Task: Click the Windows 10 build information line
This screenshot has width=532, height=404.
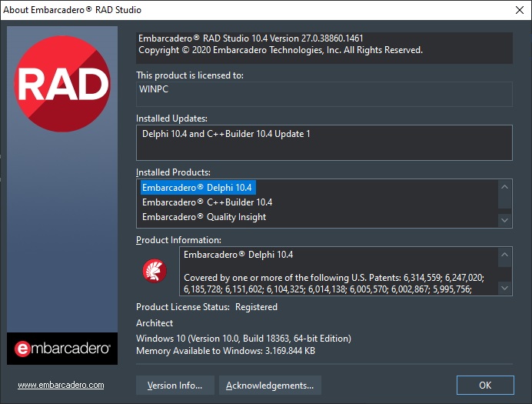Action: (244, 339)
